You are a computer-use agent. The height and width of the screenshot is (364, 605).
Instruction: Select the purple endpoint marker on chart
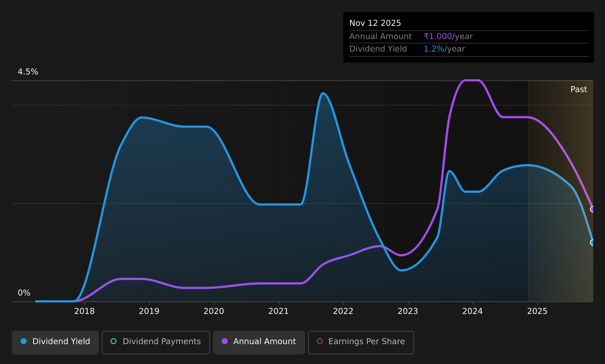[593, 209]
